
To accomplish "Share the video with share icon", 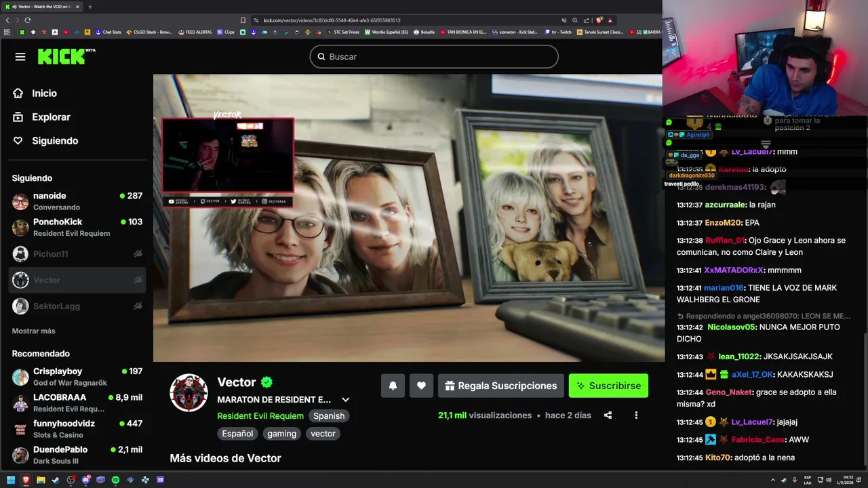I will tap(608, 415).
